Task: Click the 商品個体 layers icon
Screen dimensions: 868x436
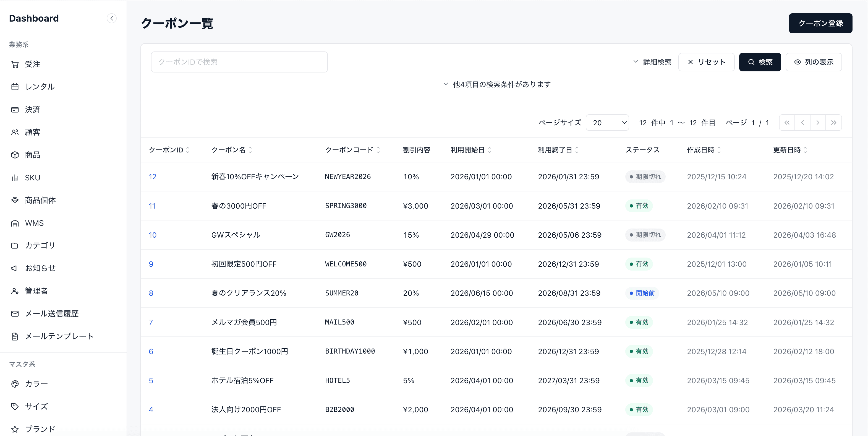Action: pos(15,200)
